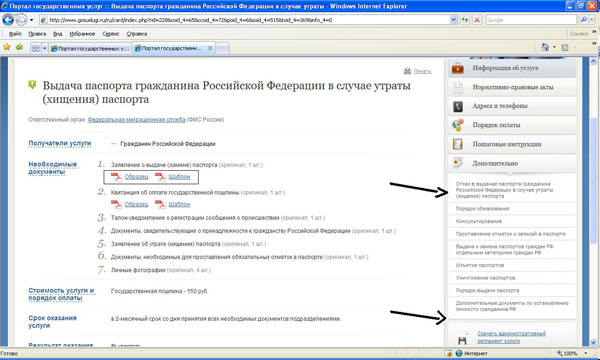Click the briefcase icon for Информация об услуге
The height and width of the screenshot is (360, 600).
458,68
